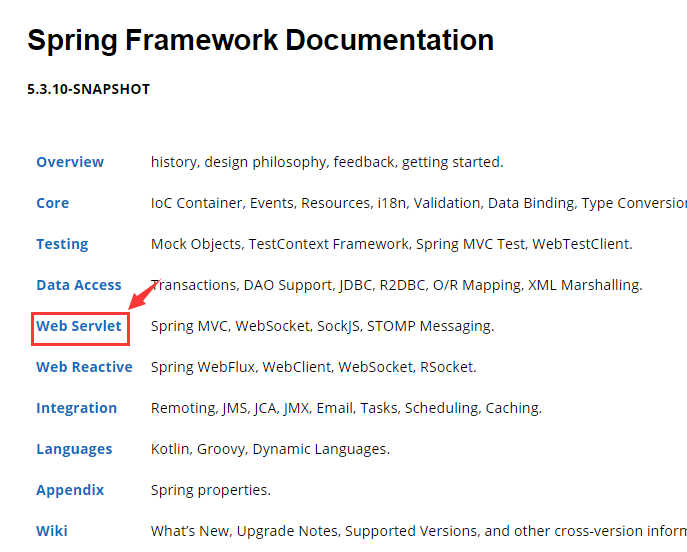Click the highlighted Web Servlet link

click(79, 326)
